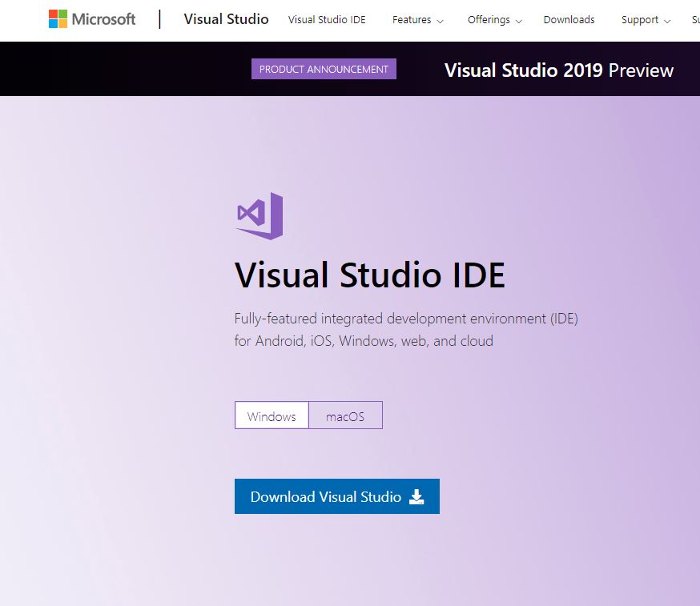The height and width of the screenshot is (606, 700).
Task: Click the 'for Android, iOS, Windows, web, and cloud' text
Action: [364, 341]
